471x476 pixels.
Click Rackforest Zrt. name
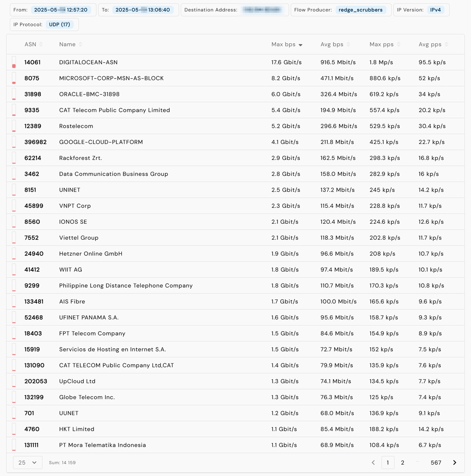click(80, 158)
